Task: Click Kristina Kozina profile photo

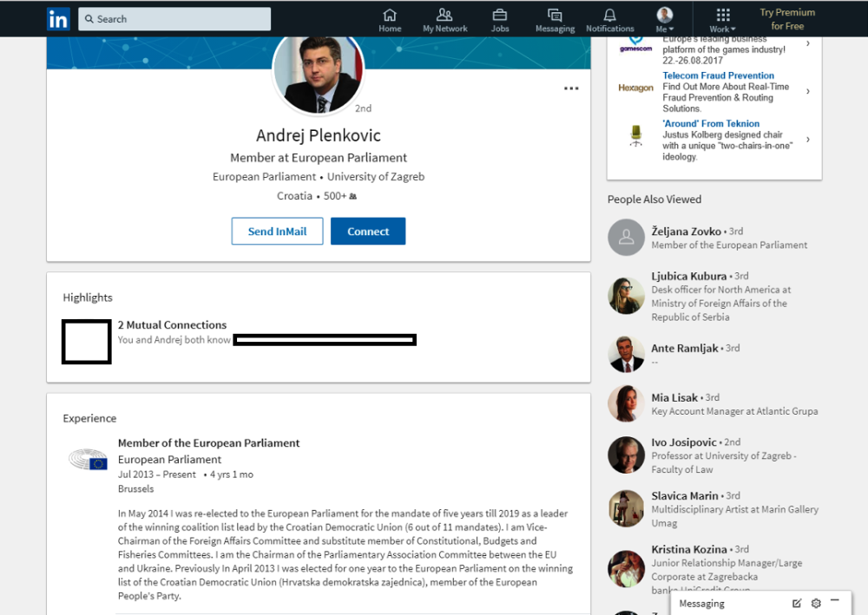Action: tap(626, 568)
